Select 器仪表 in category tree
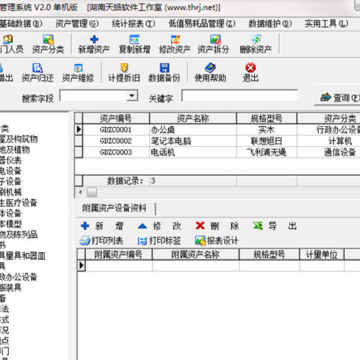This screenshot has width=360, height=360. click(x=11, y=160)
